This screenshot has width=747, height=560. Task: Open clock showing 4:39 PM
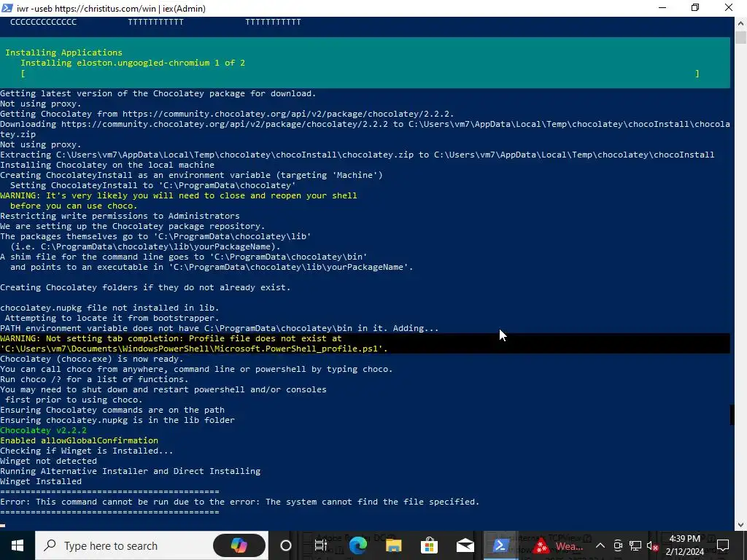[684, 545]
